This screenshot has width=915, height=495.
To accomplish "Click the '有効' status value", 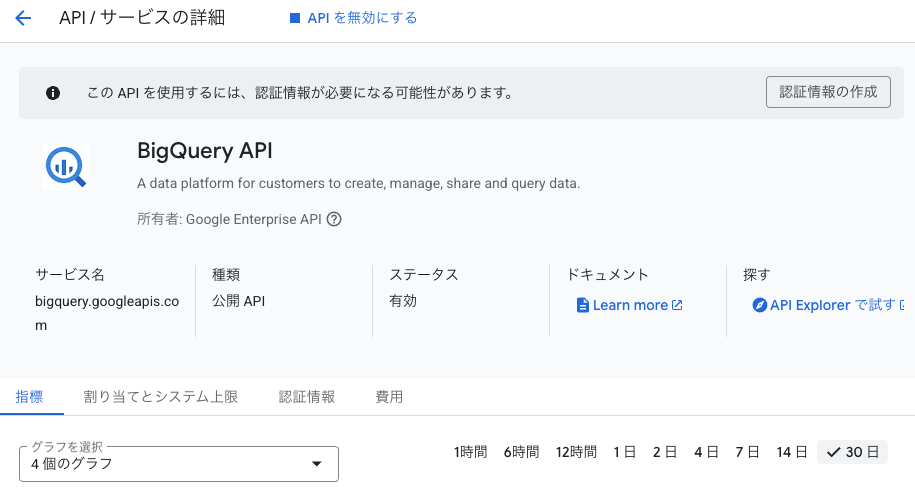I will click(x=403, y=301).
